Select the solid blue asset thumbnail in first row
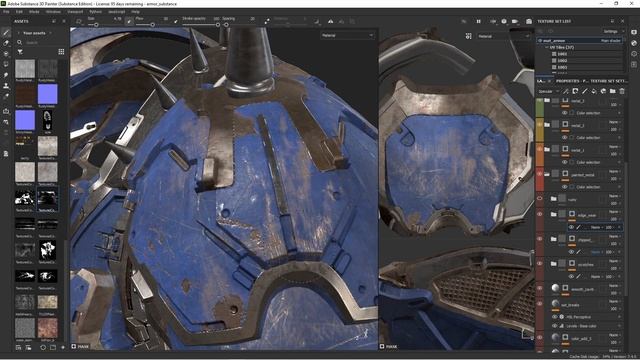The height and width of the screenshot is (360, 640). tap(48, 94)
